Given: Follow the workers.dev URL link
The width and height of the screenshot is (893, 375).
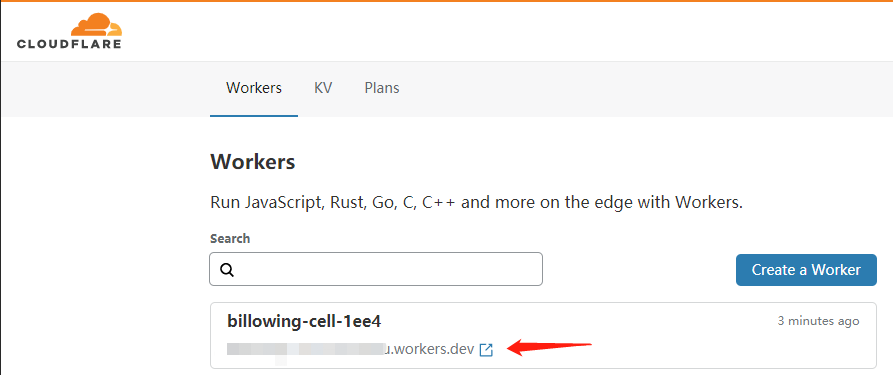Looking at the screenshot, I should pyautogui.click(x=350, y=349).
